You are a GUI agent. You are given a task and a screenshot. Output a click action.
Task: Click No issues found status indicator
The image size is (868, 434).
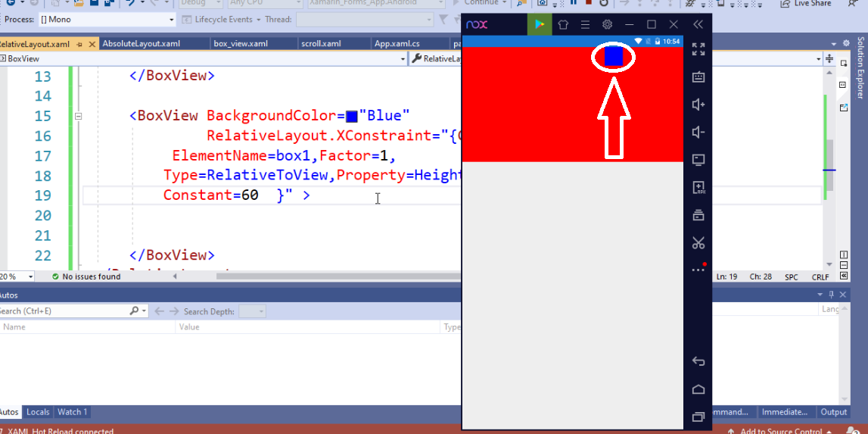coord(86,276)
